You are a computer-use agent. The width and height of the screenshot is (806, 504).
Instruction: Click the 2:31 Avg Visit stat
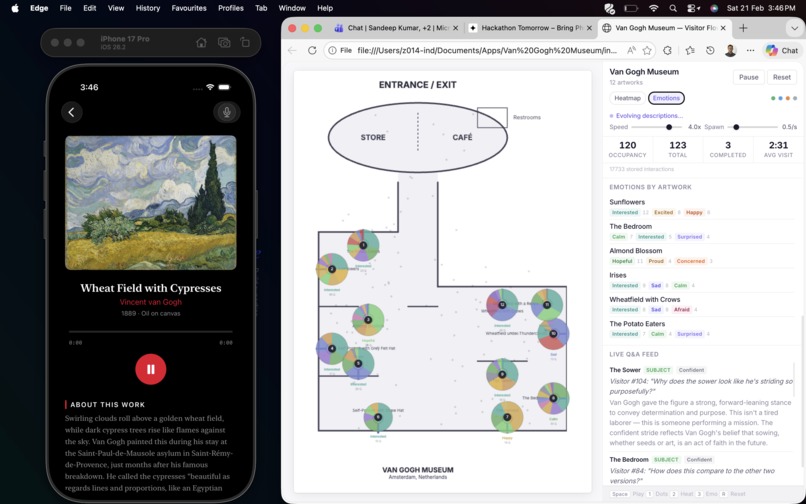pos(778,149)
